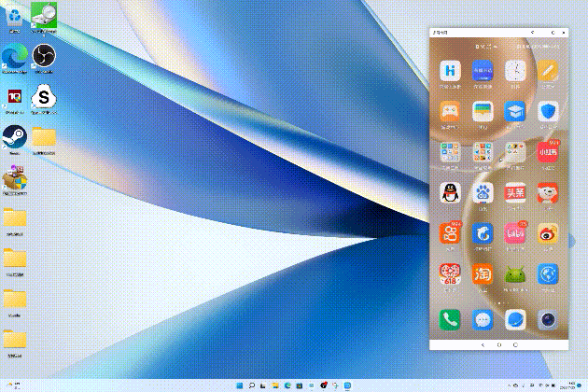Open Microsoft Edge desktop shortcut

point(14,57)
